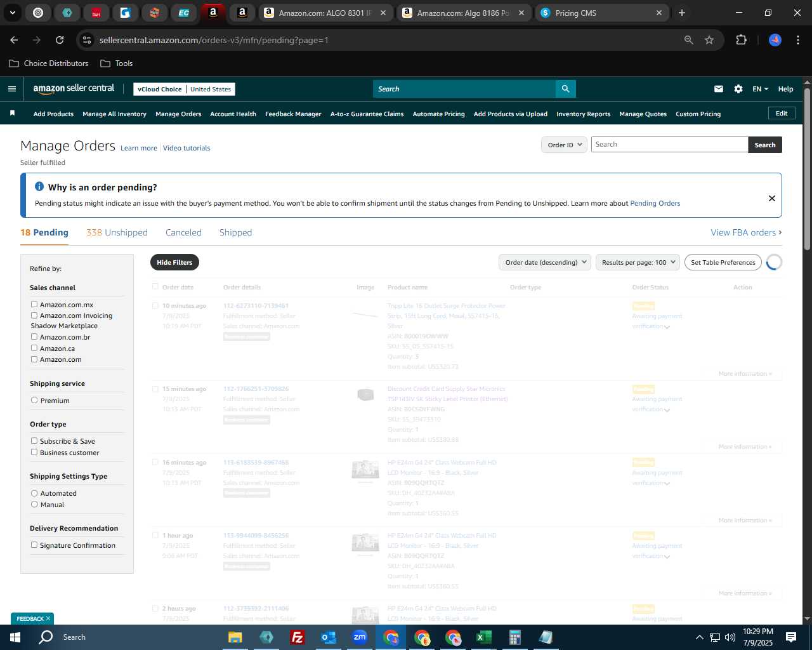Open the vCloud Choice United States account switcher
Viewport: 812px width, 650px height.
(x=184, y=89)
